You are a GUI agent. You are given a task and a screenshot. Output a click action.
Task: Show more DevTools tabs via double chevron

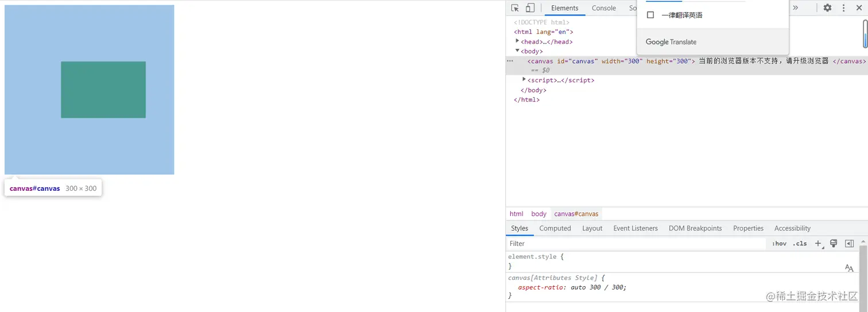[x=796, y=8]
